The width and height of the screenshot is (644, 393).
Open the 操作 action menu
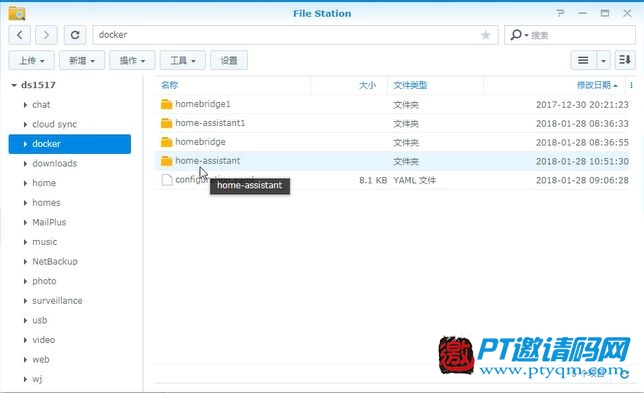tap(132, 61)
